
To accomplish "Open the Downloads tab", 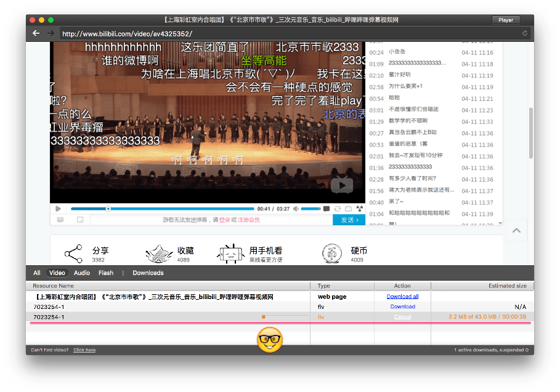I will pos(148,273).
